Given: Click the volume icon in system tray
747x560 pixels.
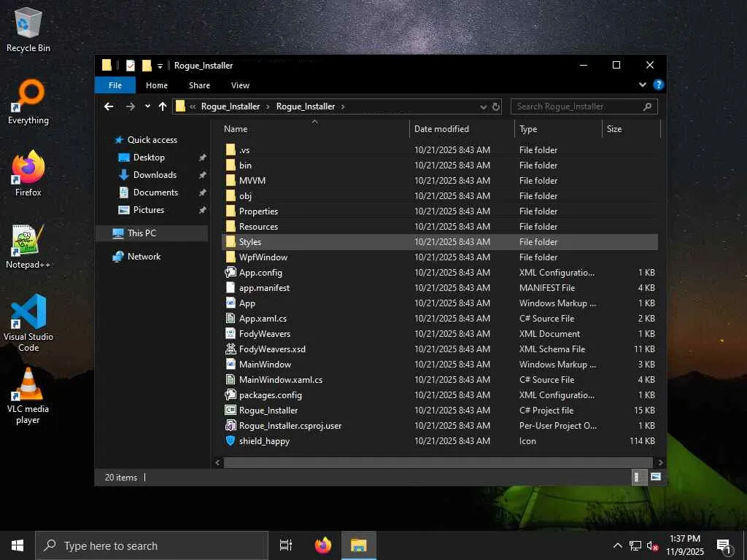Looking at the screenshot, I should pyautogui.click(x=652, y=545).
